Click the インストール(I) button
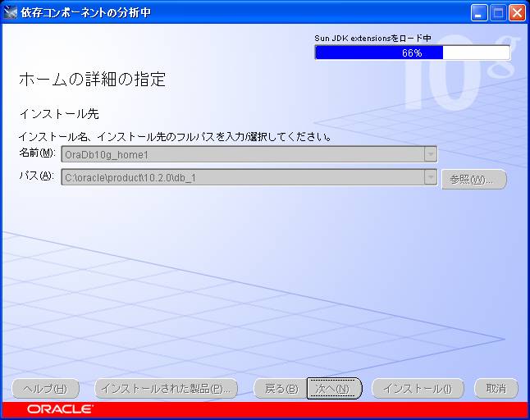This screenshot has height=420, width=530. 418,389
